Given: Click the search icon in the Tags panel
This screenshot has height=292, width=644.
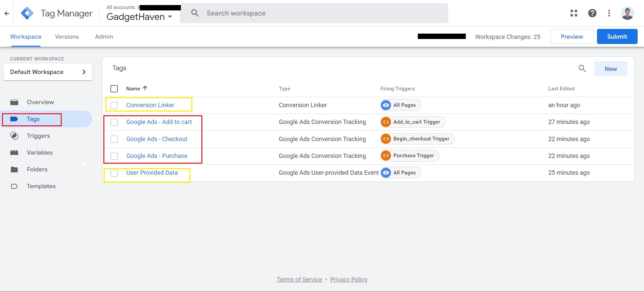Looking at the screenshot, I should coord(582,69).
